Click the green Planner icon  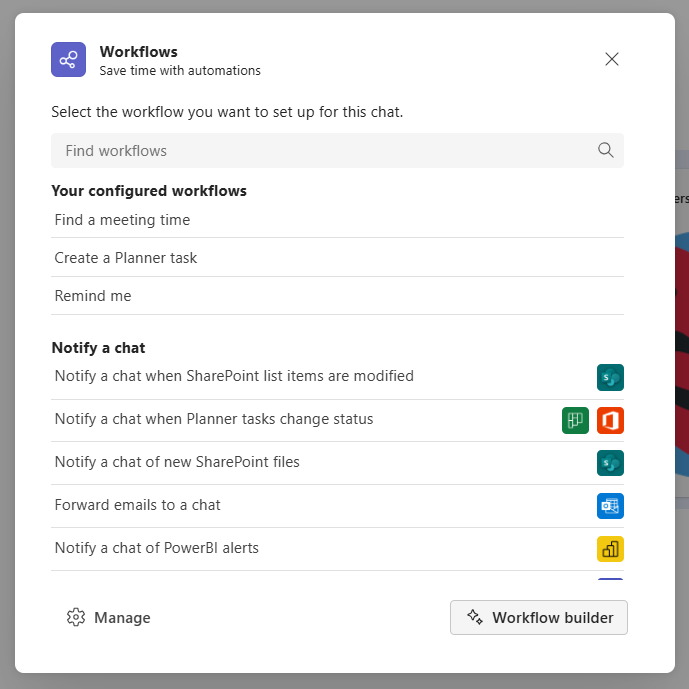[x=575, y=421]
